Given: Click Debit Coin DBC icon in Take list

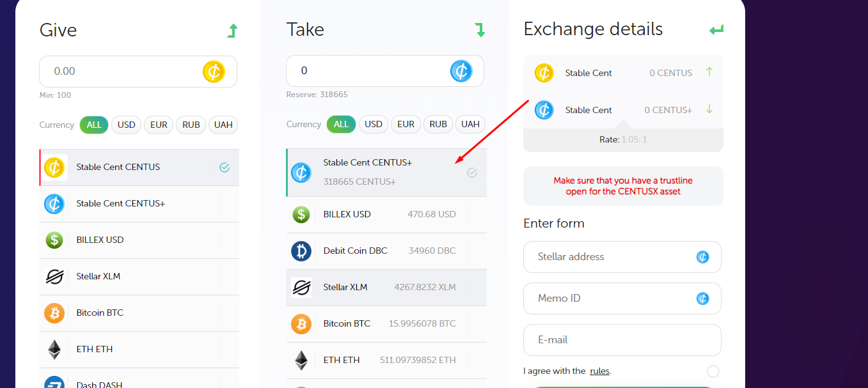Looking at the screenshot, I should click(x=301, y=251).
